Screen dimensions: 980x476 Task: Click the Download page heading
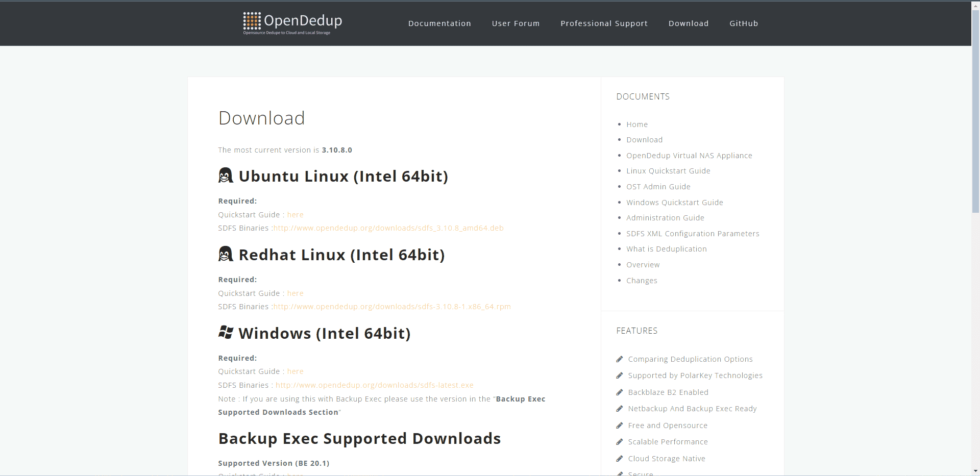click(x=261, y=118)
